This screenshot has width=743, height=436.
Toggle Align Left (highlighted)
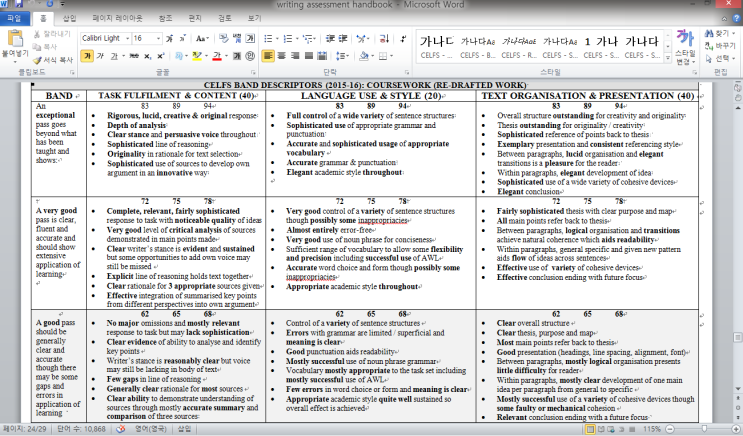coord(268,56)
